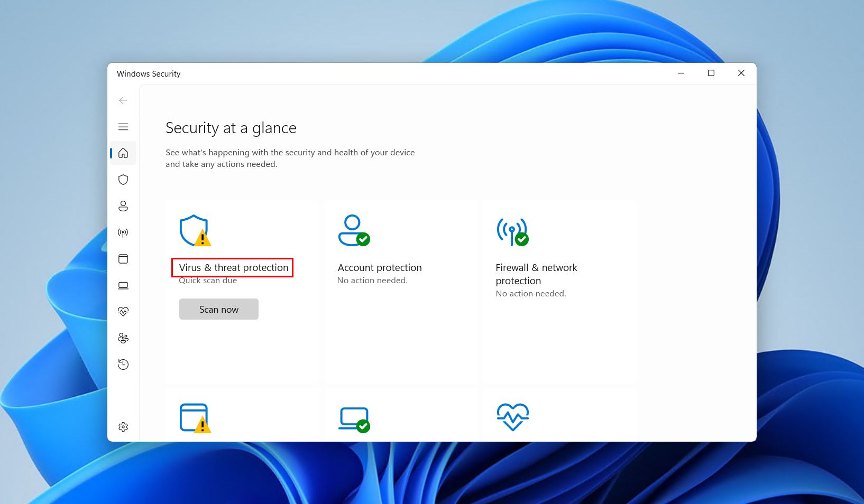Click the Windows Security window title

149,74
